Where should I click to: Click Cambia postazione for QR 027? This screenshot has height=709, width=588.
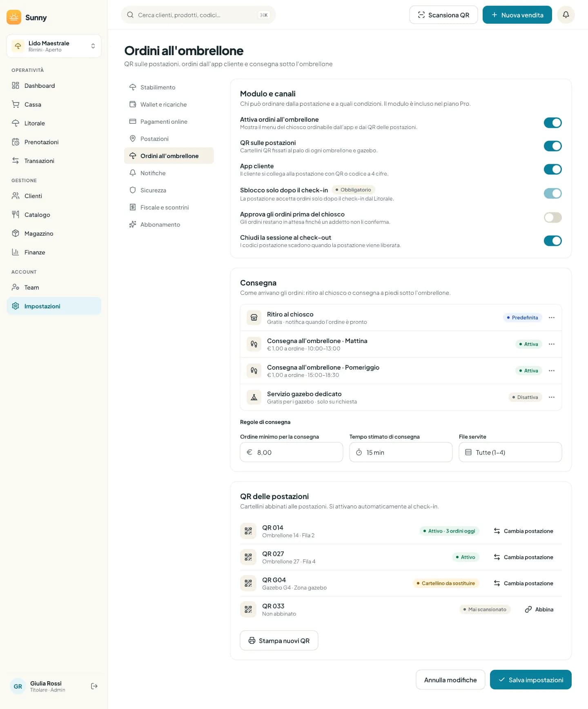[523, 557]
